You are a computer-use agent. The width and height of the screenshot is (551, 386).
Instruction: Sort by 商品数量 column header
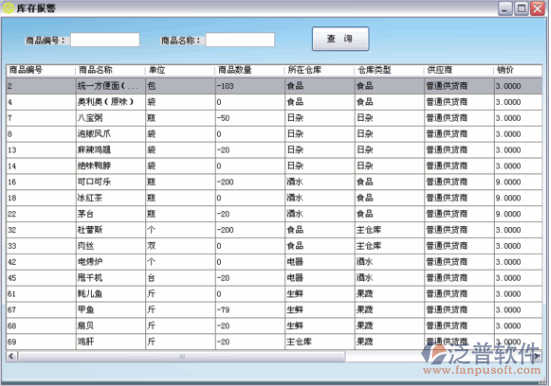click(x=249, y=70)
